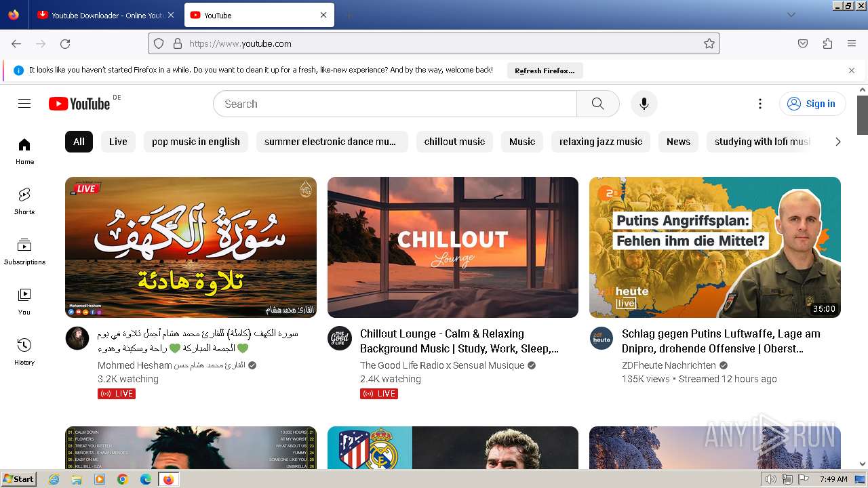Open the Windows Start menu
The height and width of the screenshot is (488, 868).
(19, 479)
